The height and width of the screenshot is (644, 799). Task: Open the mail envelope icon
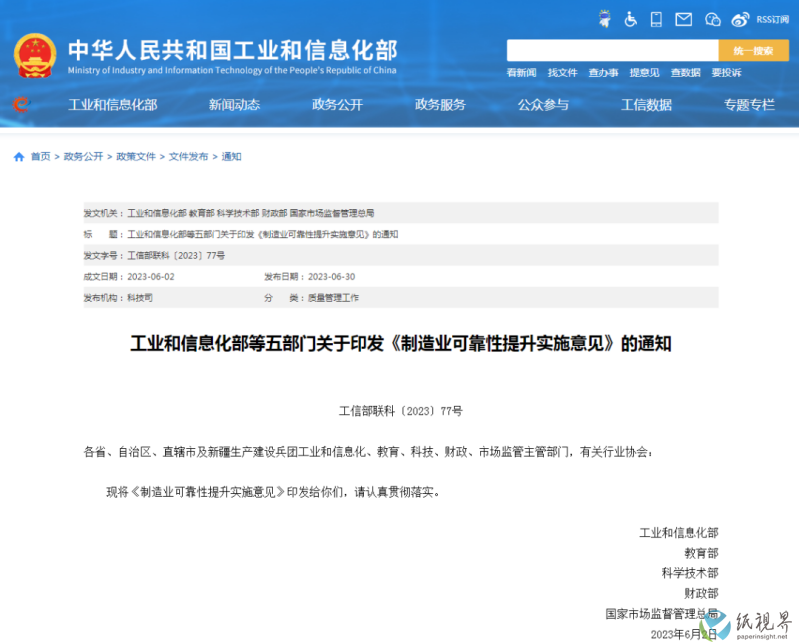(x=683, y=19)
